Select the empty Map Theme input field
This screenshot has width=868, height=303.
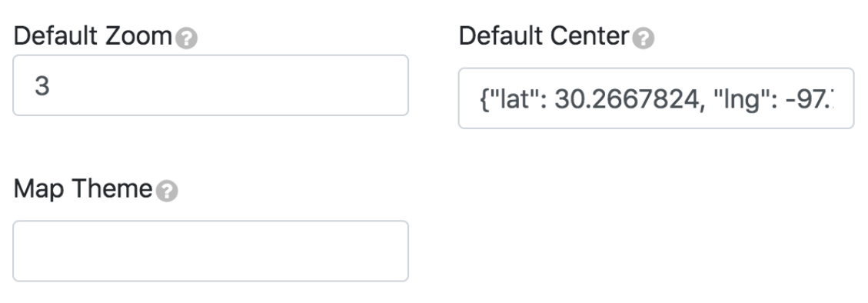click(x=211, y=251)
